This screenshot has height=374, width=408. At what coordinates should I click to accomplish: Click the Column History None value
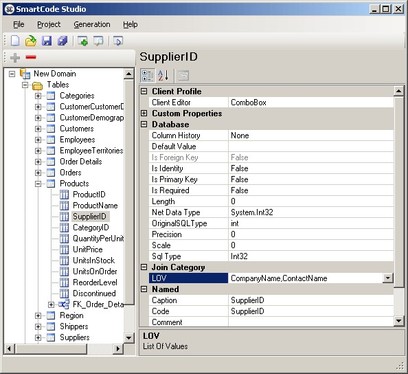click(311, 135)
